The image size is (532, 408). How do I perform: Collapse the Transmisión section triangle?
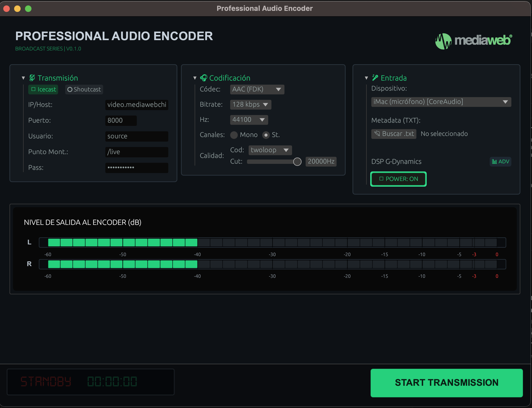click(x=23, y=78)
